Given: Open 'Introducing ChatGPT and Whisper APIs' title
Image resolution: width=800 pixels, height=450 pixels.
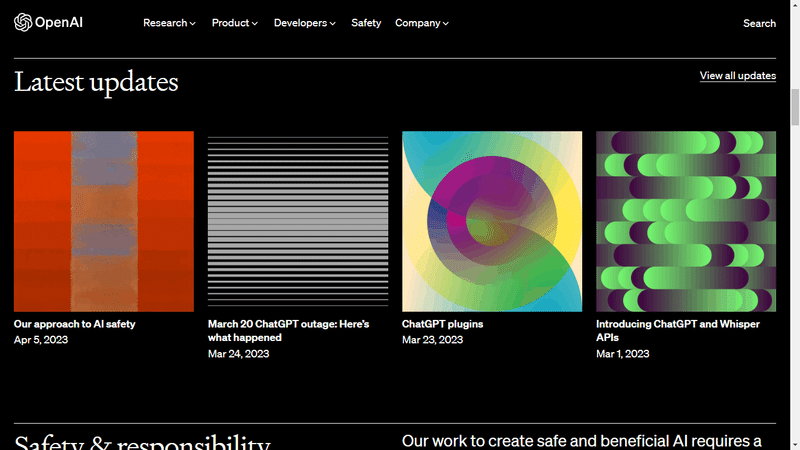Looking at the screenshot, I should (x=678, y=331).
